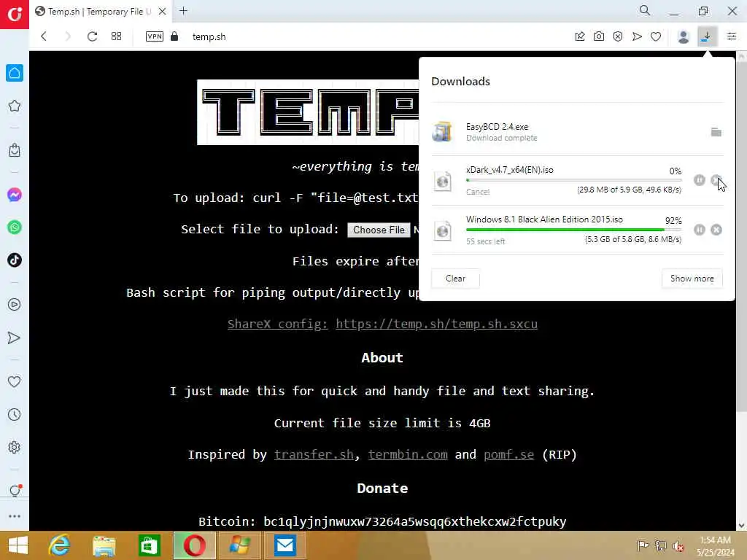Open the sidebar three-dots menu
The width and height of the screenshot is (747, 560).
pyautogui.click(x=15, y=516)
